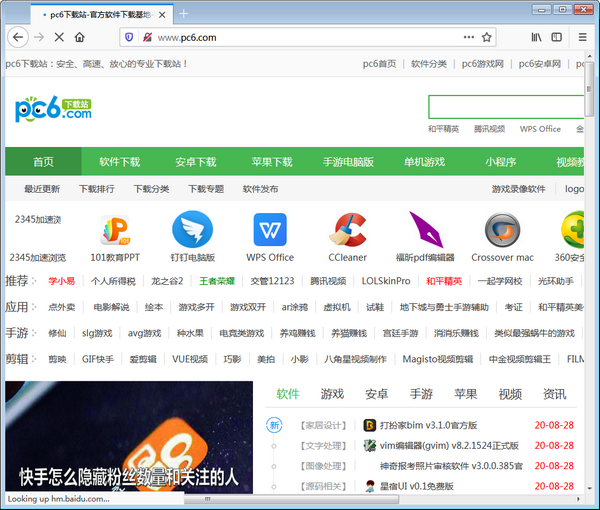Stop loading the page
Image resolution: width=600 pixels, height=510 pixels.
click(59, 37)
